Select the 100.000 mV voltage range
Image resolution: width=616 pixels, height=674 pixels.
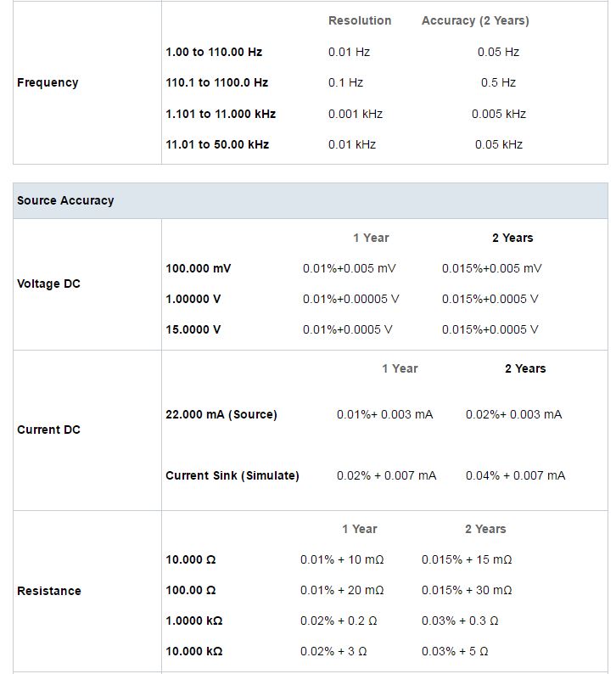pos(199,268)
